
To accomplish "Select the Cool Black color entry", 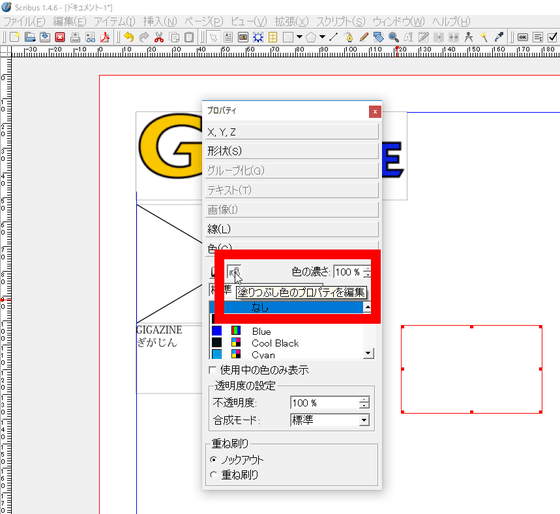I will 286,343.
